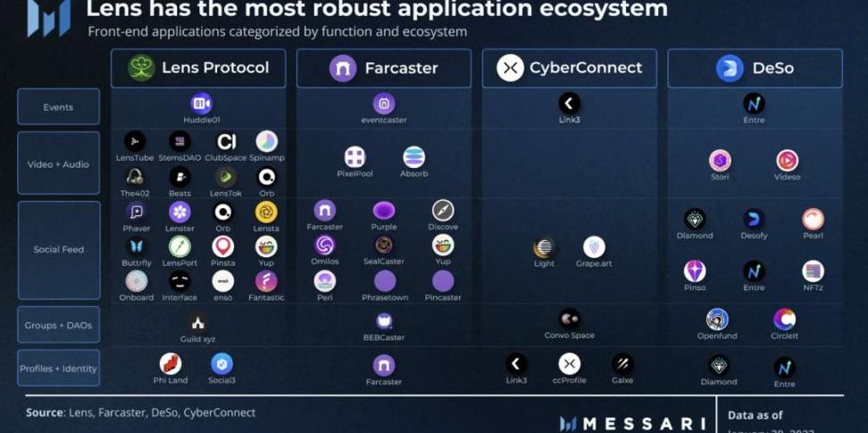This screenshot has height=433, width=868.
Task: Open the Galxe icon
Action: pos(622,363)
